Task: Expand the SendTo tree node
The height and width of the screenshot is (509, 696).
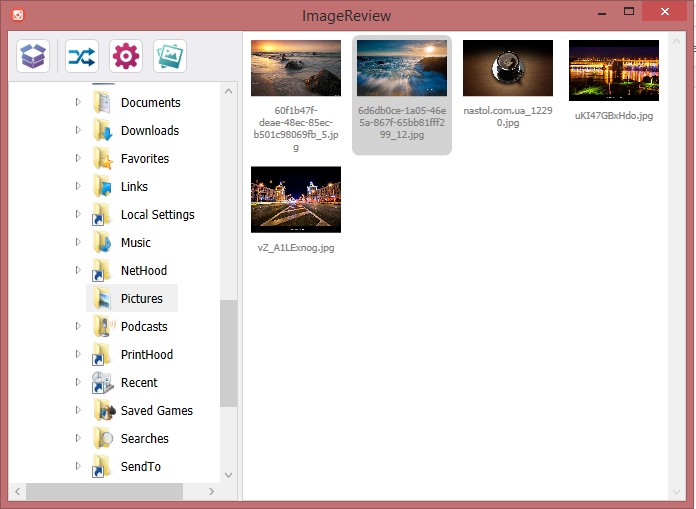Action: point(78,466)
